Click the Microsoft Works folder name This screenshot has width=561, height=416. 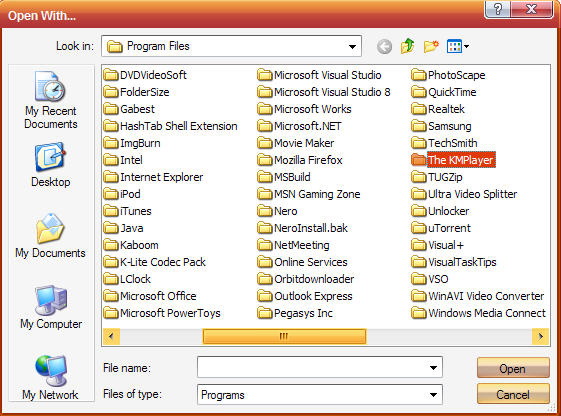[313, 109]
